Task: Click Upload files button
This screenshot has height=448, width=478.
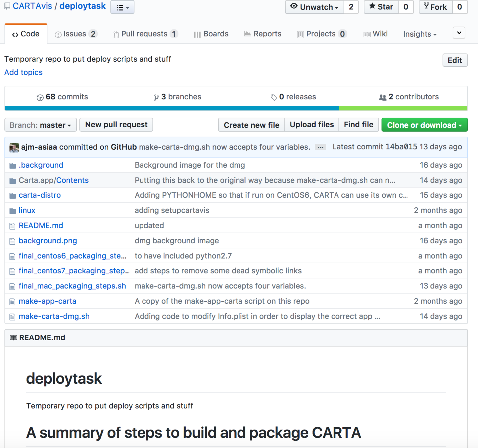Action: (312, 125)
